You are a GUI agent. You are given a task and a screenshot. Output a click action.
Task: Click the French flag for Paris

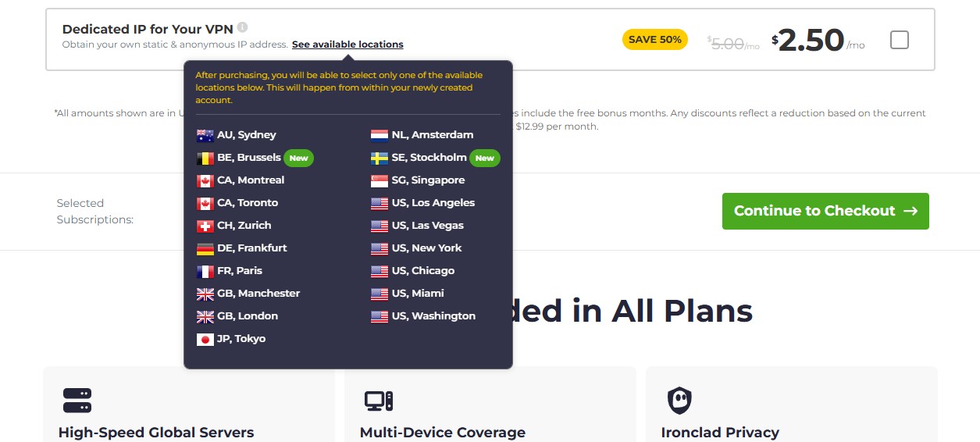[205, 271]
